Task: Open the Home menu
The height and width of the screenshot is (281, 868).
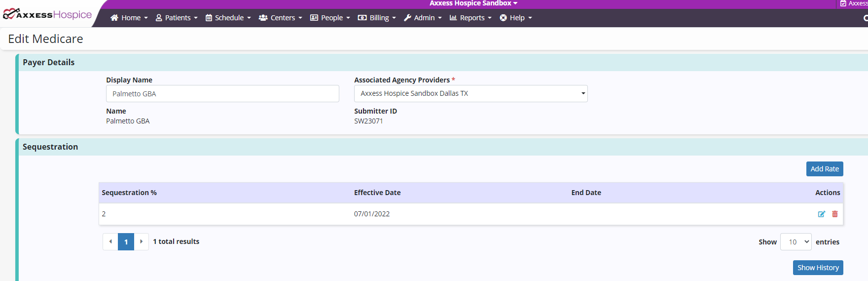Action: pyautogui.click(x=129, y=18)
